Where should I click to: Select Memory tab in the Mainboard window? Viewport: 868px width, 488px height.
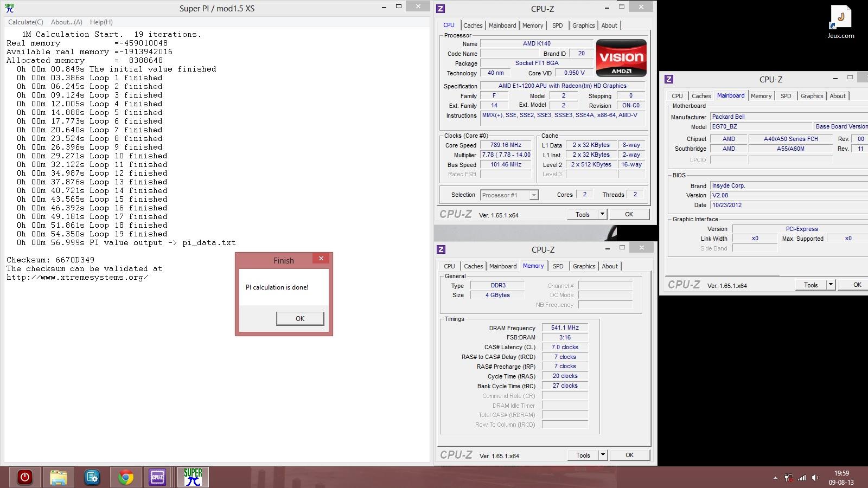click(x=761, y=96)
